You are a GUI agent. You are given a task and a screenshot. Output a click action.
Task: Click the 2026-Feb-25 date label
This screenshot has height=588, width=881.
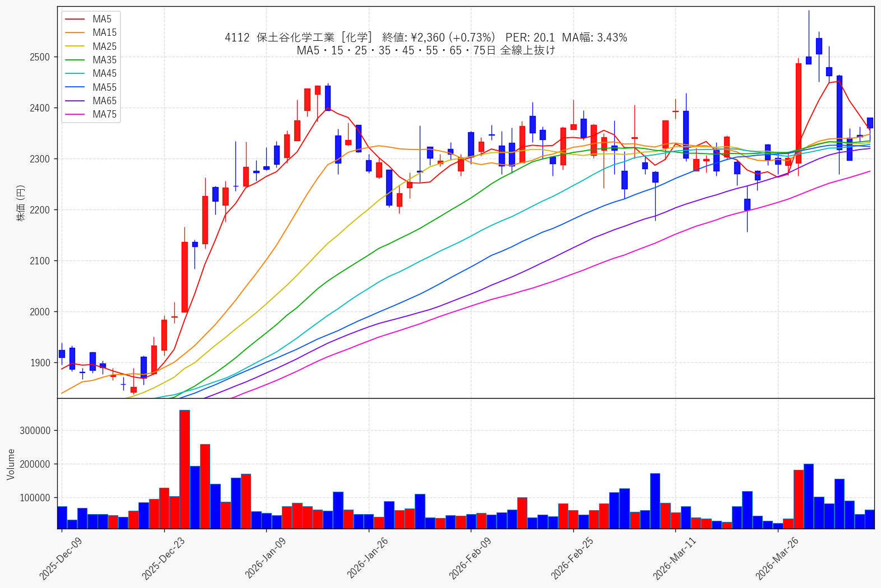(572, 558)
